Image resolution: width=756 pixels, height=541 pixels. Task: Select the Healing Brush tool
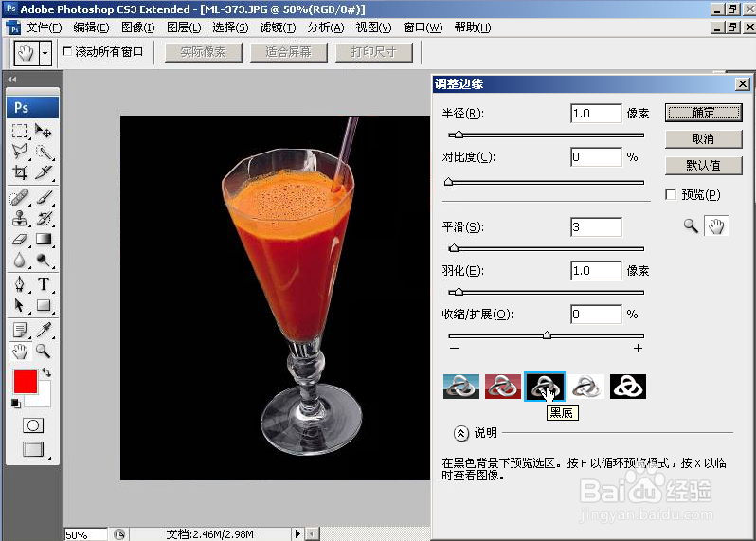click(x=19, y=197)
